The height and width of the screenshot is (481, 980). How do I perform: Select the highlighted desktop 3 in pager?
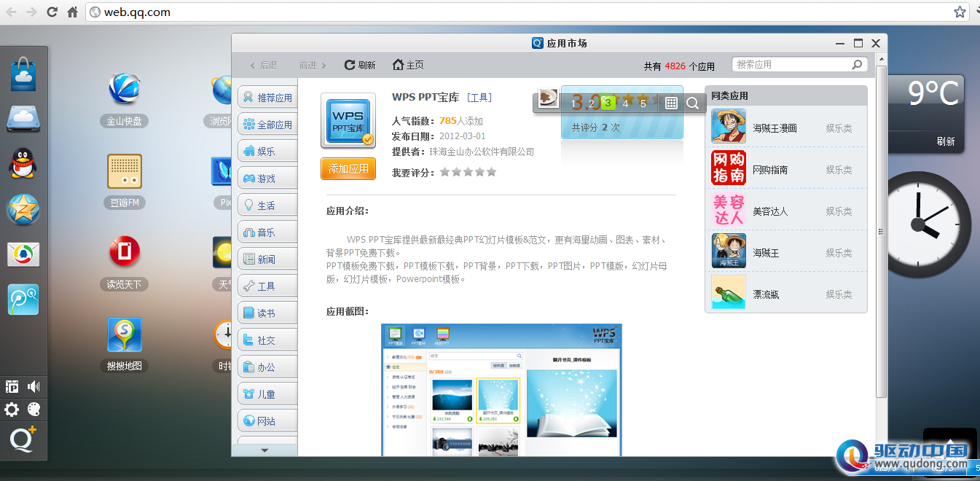(x=608, y=103)
